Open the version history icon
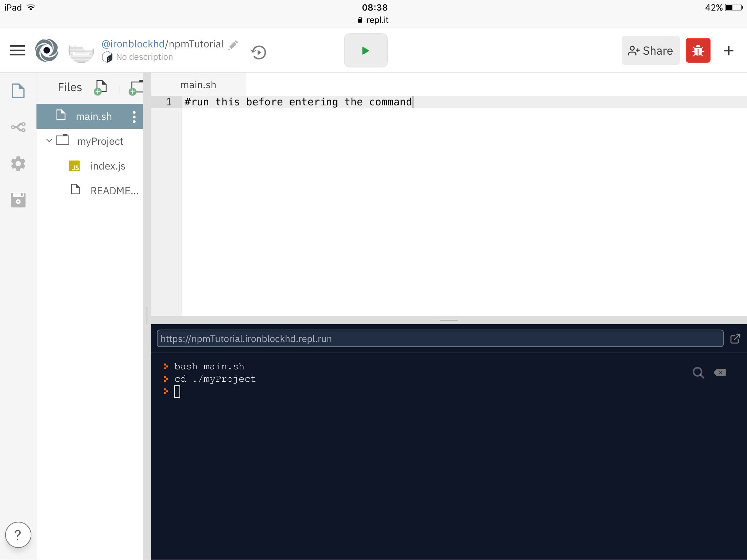Viewport: 747px width, 560px height. pyautogui.click(x=258, y=52)
